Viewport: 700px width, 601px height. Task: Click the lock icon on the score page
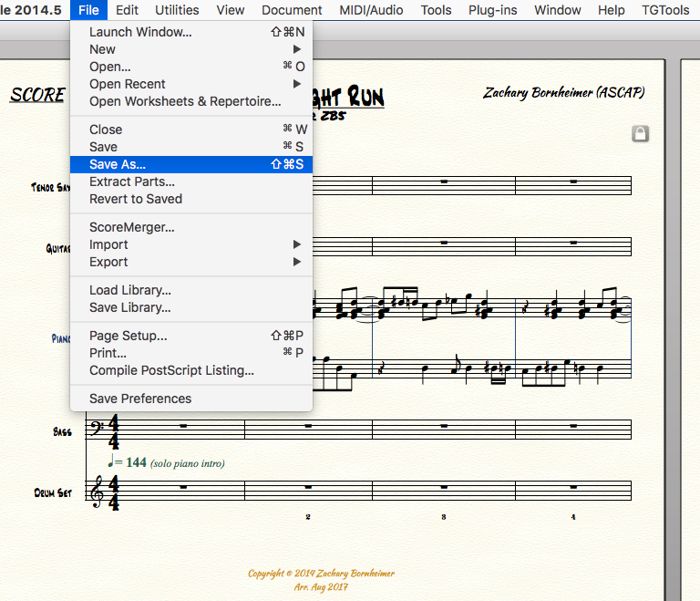[641, 134]
